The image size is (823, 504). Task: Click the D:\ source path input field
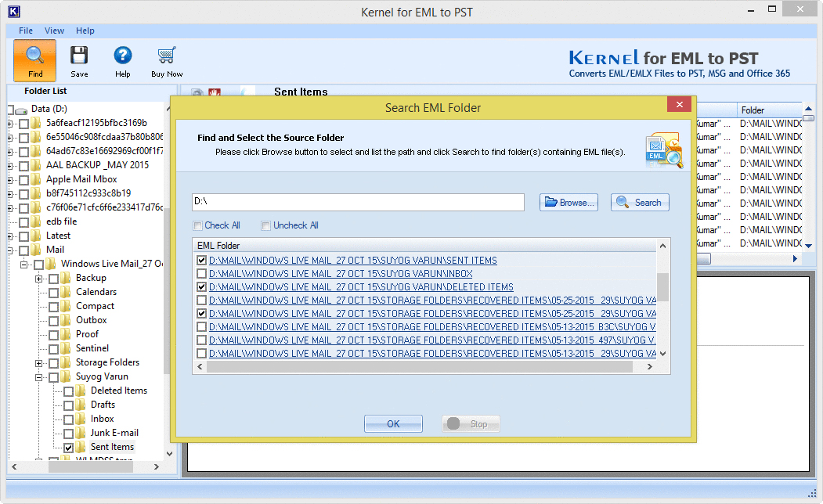(358, 202)
